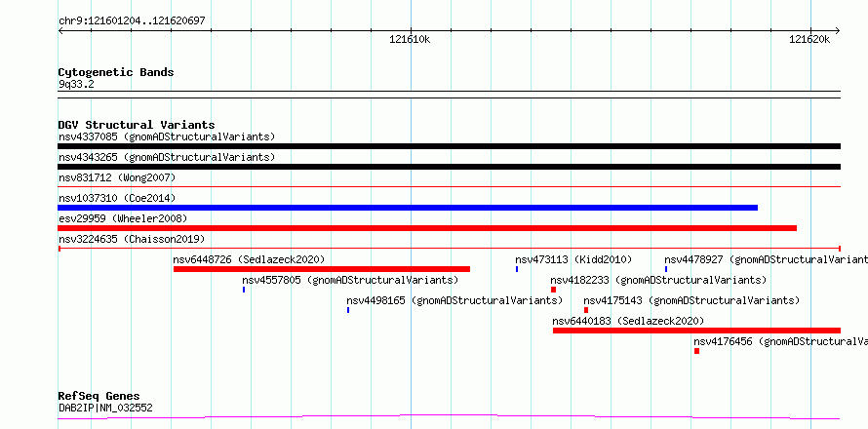Click the red esv29959 (Wheeler2008) bar
This screenshot has width=868, height=429.
point(427,228)
